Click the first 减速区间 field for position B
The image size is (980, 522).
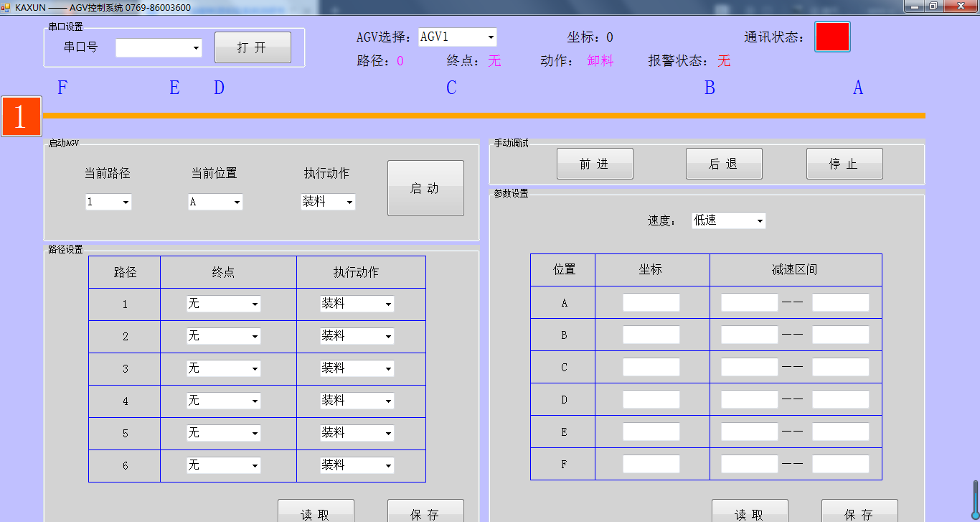(750, 335)
